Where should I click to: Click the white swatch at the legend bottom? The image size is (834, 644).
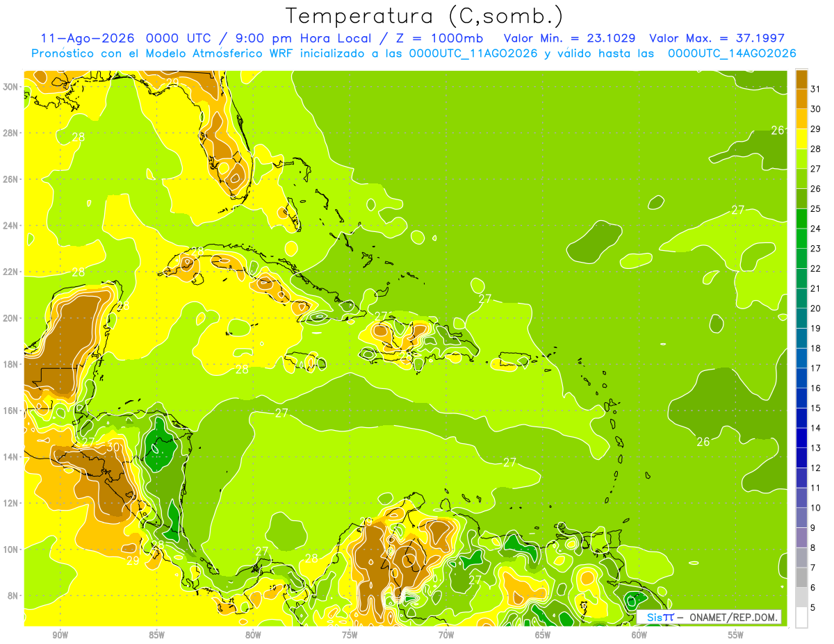click(x=801, y=617)
